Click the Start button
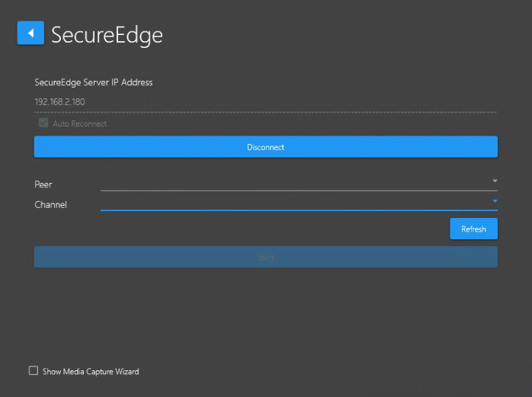The height and width of the screenshot is (397, 532). point(266,257)
